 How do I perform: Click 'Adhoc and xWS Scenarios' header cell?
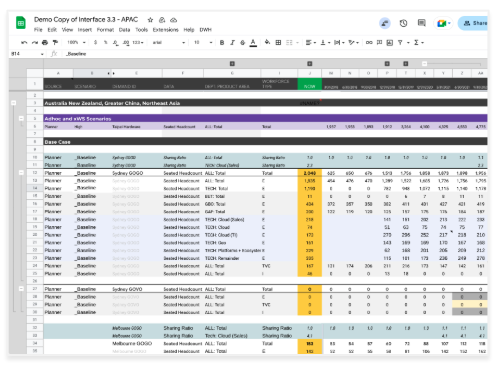click(x=265, y=119)
